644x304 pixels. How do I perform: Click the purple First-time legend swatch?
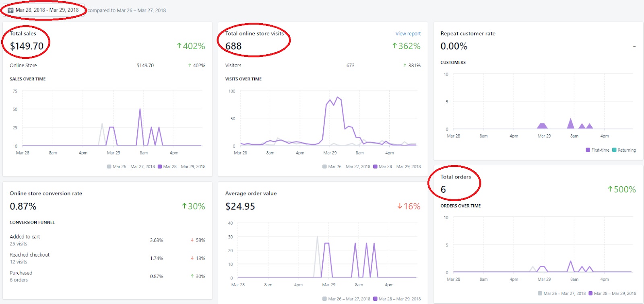(x=588, y=150)
